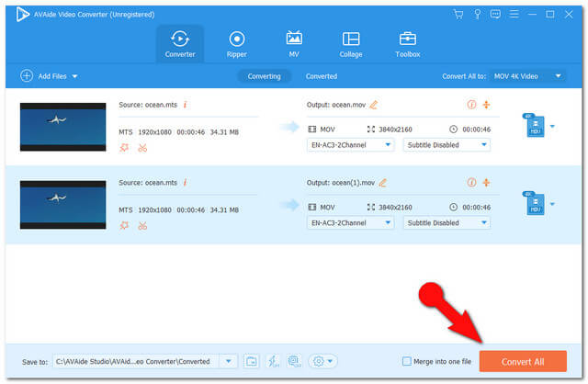Image resolution: width=588 pixels, height=384 pixels.
Task: Click the second ocean.mts video thumbnail
Action: click(x=63, y=205)
